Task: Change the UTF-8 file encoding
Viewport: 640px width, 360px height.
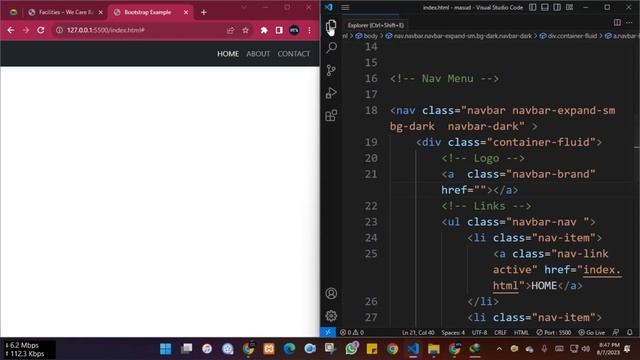Action: [480, 333]
